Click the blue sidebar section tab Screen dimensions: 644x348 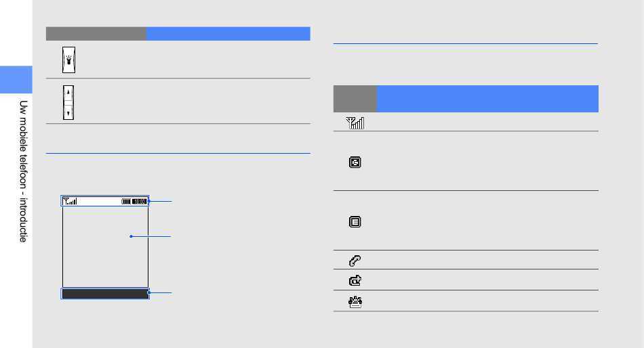pos(16,80)
